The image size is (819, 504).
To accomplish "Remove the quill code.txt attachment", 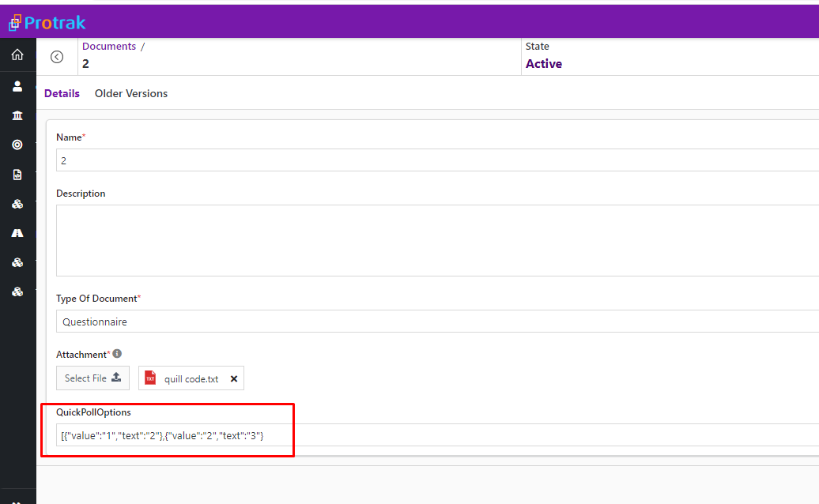I will (234, 379).
